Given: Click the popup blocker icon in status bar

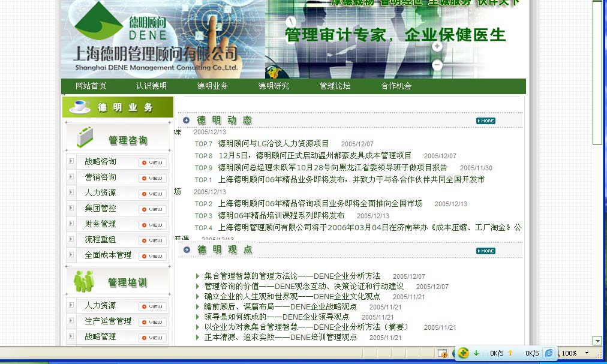Looking at the screenshot, I should 443,353.
